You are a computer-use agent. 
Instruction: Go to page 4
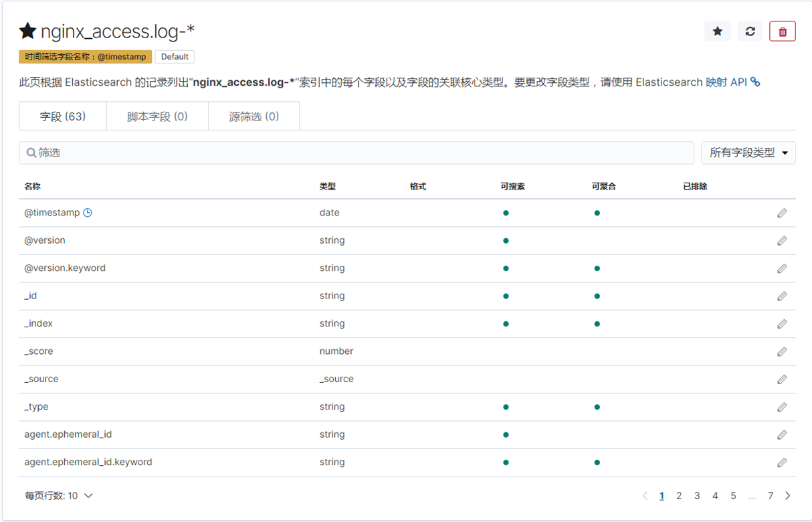(715, 496)
